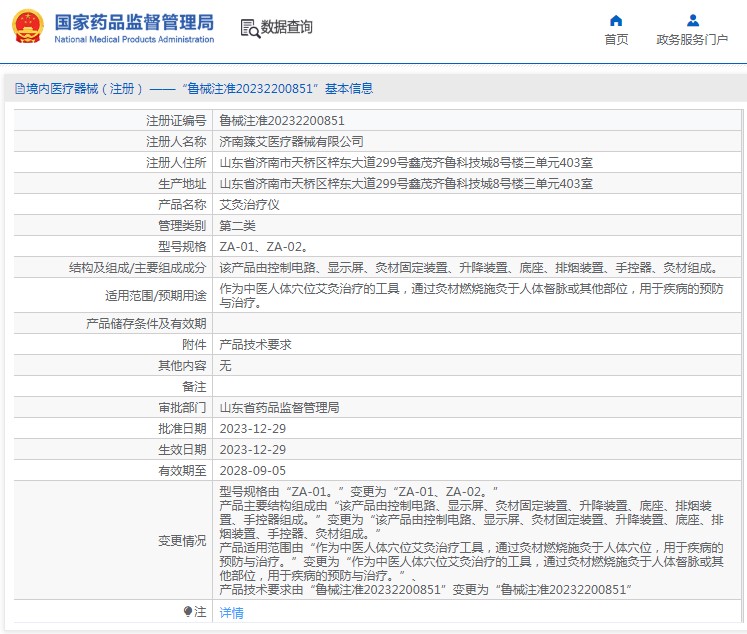Click the lightbulb icon beside 注
Image resolution: width=747 pixels, height=634 pixels.
click(188, 611)
